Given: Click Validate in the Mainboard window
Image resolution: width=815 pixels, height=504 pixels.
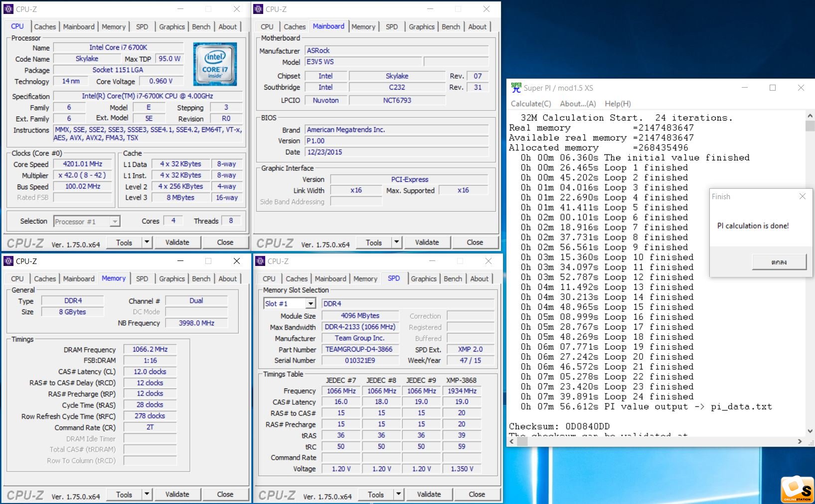Looking at the screenshot, I should pos(427,243).
